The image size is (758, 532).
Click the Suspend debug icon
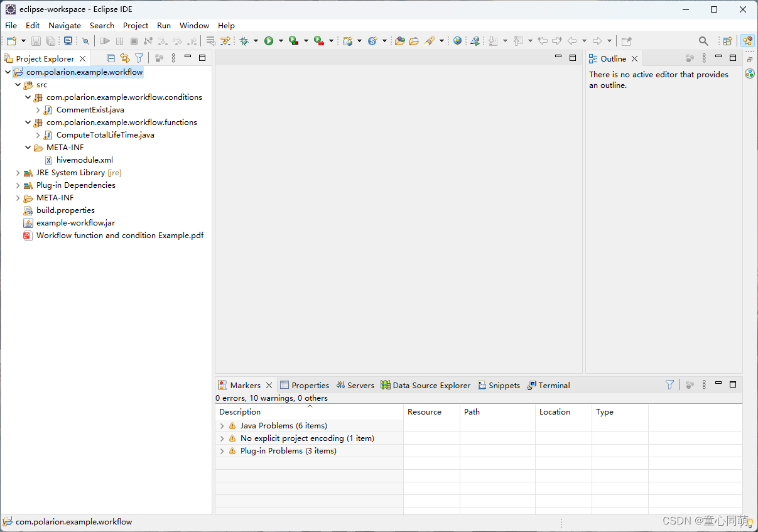(119, 41)
